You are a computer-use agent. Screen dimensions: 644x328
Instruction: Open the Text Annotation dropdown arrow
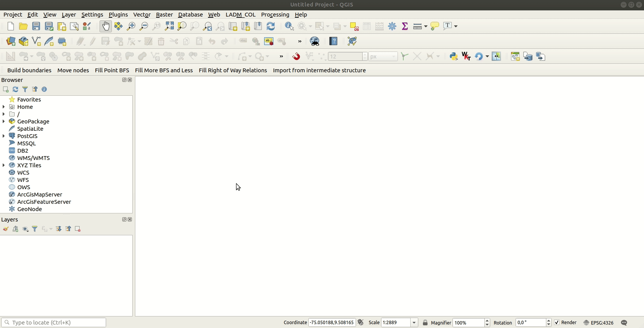coord(456,26)
